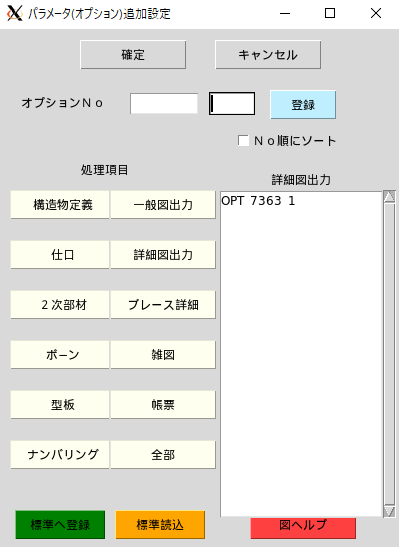This screenshot has height=547, width=399.
Task: Choose the 仕口 category button
Action: pyautogui.click(x=60, y=255)
